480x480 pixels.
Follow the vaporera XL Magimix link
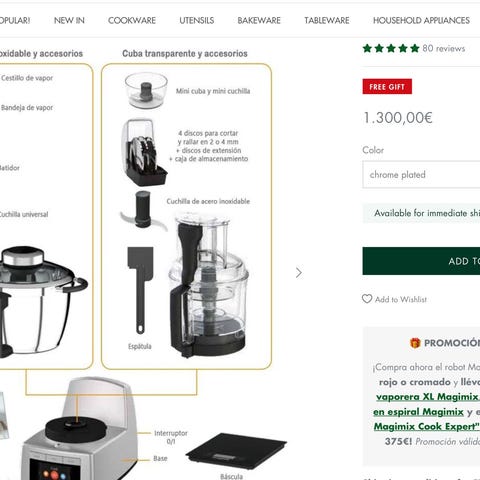pos(427,397)
